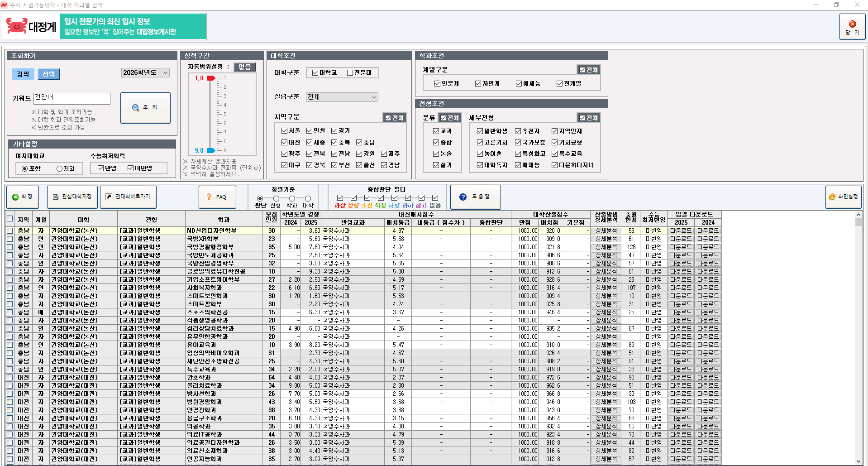The width and height of the screenshot is (868, 466).
Task: Click the 조회 search button with magnifier icon
Action: coord(145,108)
